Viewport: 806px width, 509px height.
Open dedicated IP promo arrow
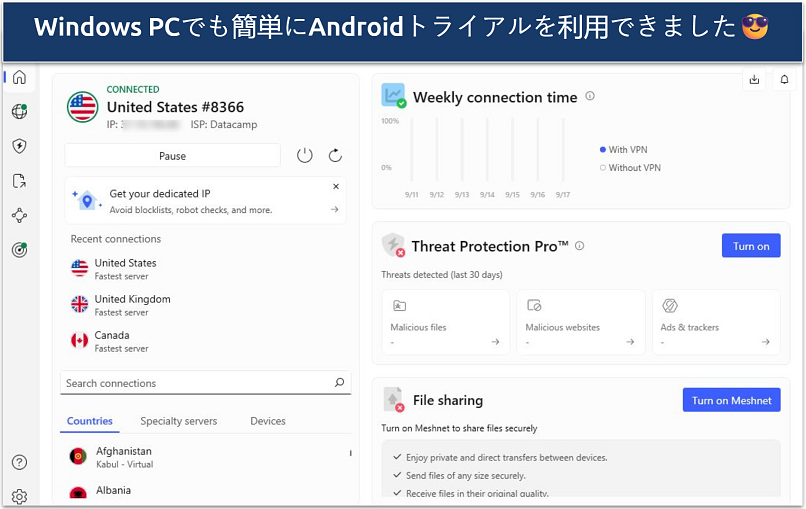tap(335, 210)
